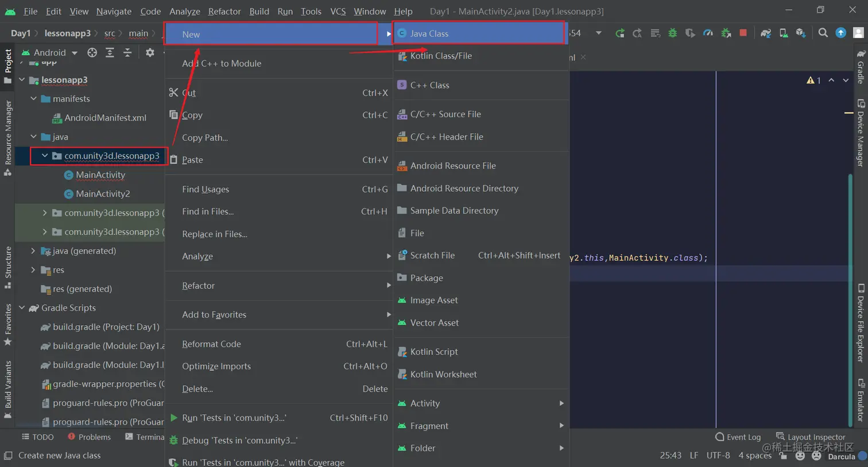This screenshot has height=467, width=868.
Task: Toggle the Resource Manager tool window
Action: click(7, 138)
